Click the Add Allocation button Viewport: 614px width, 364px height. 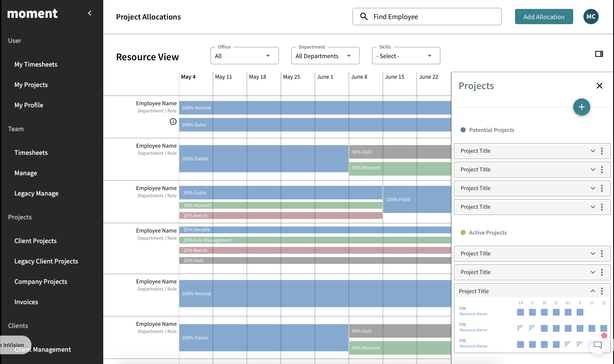[x=544, y=17]
